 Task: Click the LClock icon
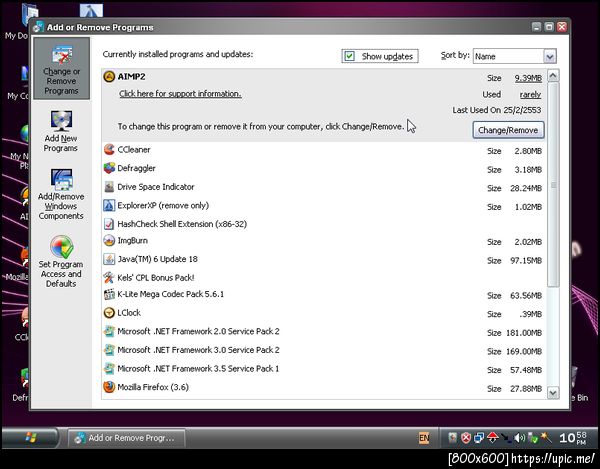109,313
